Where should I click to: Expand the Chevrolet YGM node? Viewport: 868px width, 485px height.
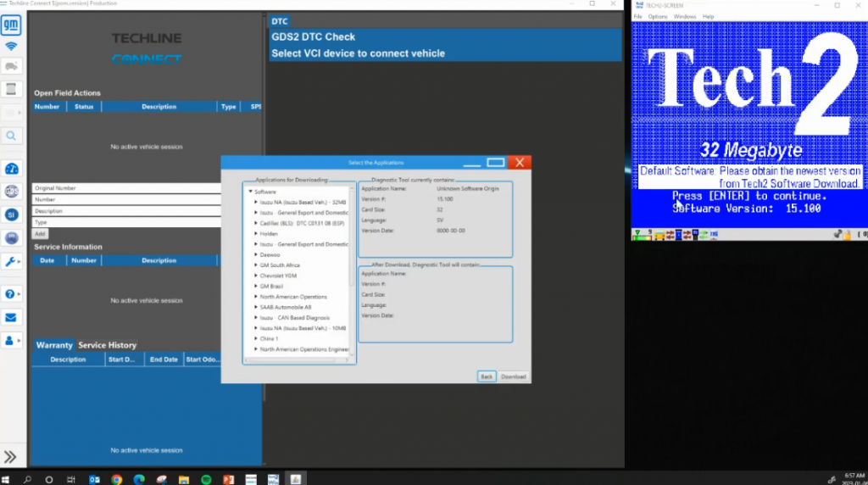256,276
